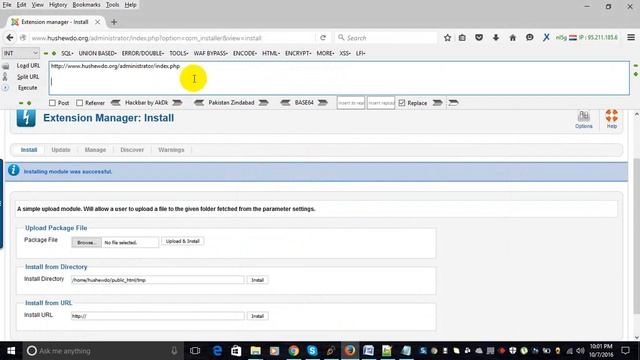640x360 pixels.
Task: Open Skype from the taskbar
Action: tap(312, 351)
